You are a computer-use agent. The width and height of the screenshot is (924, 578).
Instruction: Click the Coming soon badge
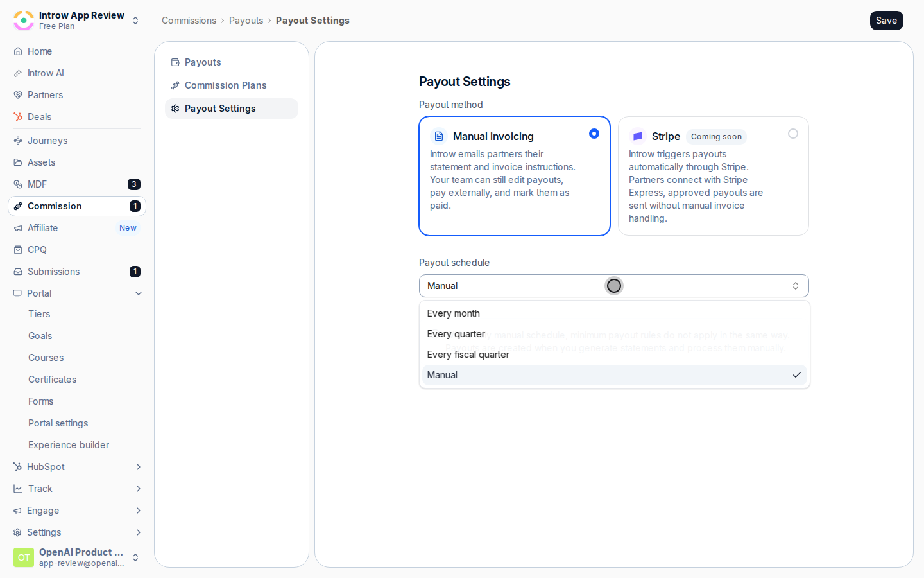point(716,137)
